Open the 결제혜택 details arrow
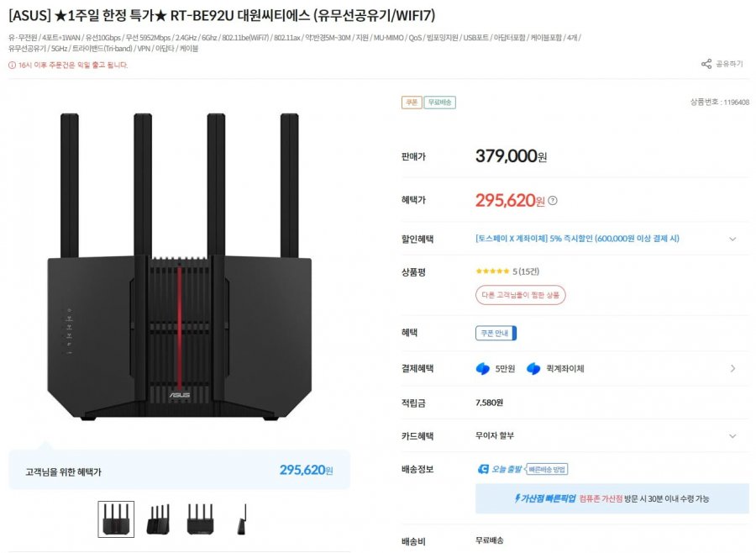The width and height of the screenshot is (756, 553). click(x=732, y=368)
